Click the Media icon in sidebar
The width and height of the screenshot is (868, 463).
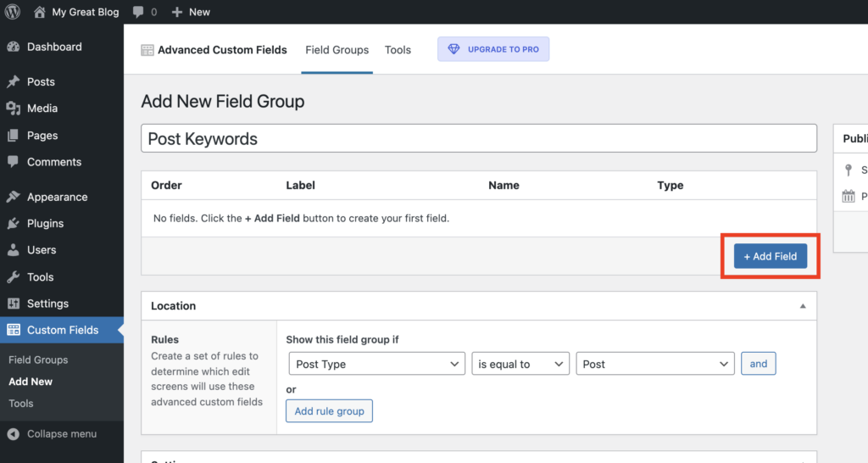coord(14,109)
